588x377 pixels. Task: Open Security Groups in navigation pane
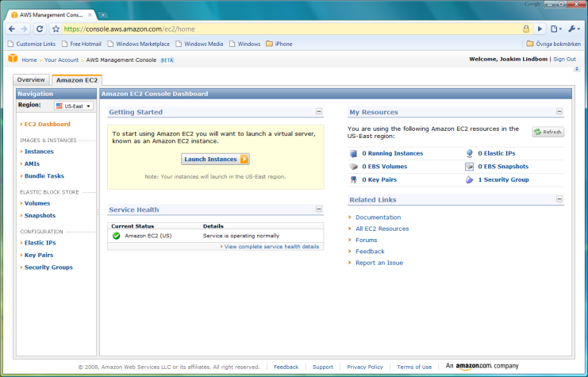pos(48,267)
